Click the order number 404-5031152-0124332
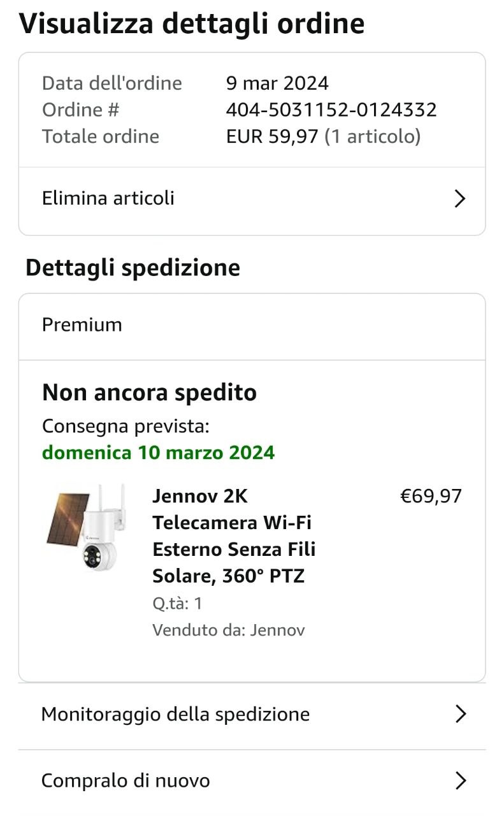Viewport: 504px width, 816px height. [331, 110]
